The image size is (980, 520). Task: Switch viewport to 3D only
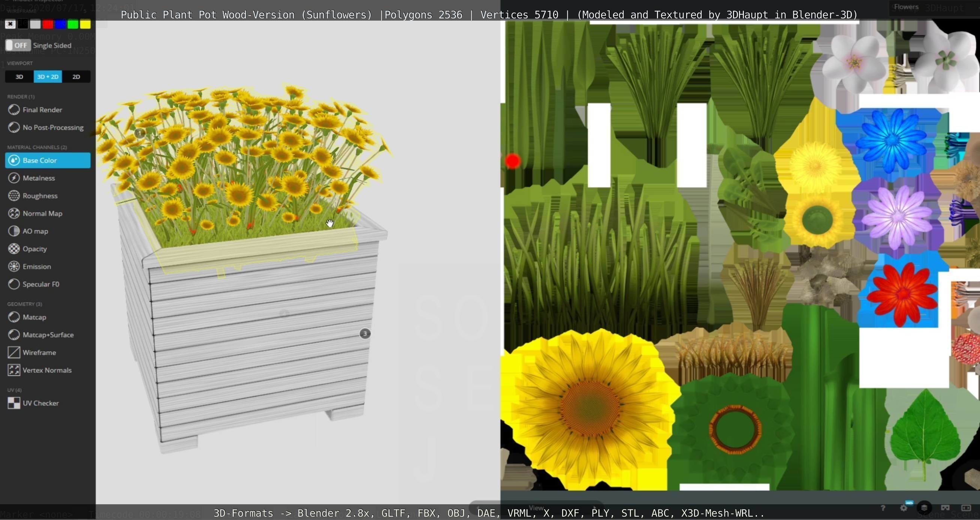(x=19, y=77)
